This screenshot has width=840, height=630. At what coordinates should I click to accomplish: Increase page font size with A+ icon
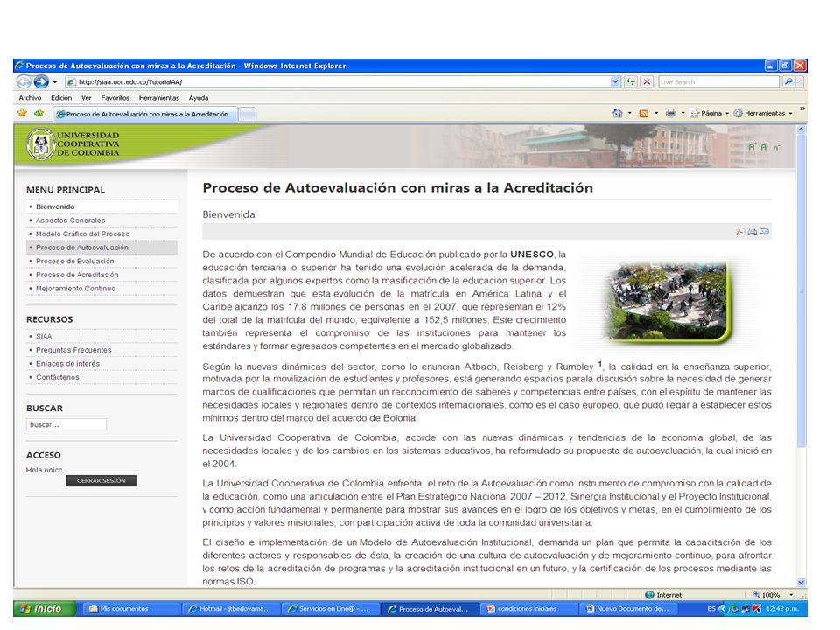752,147
